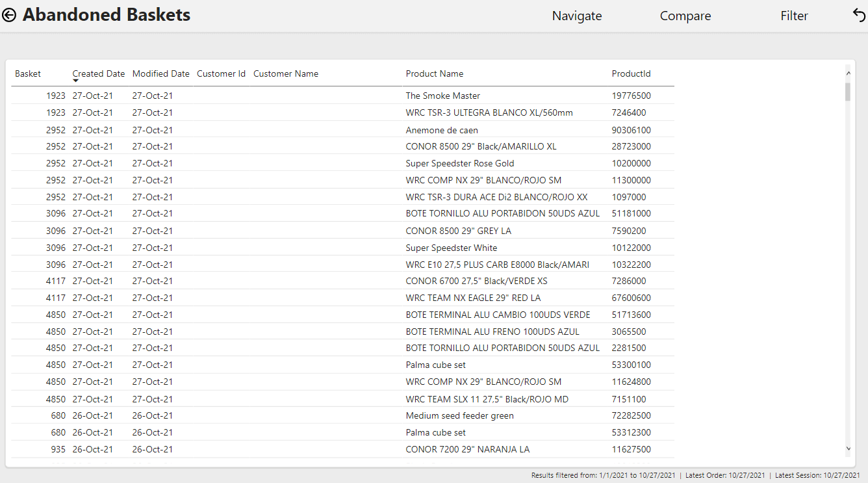The image size is (868, 483).
Task: Sort by the Basket column header
Action: 28,73
